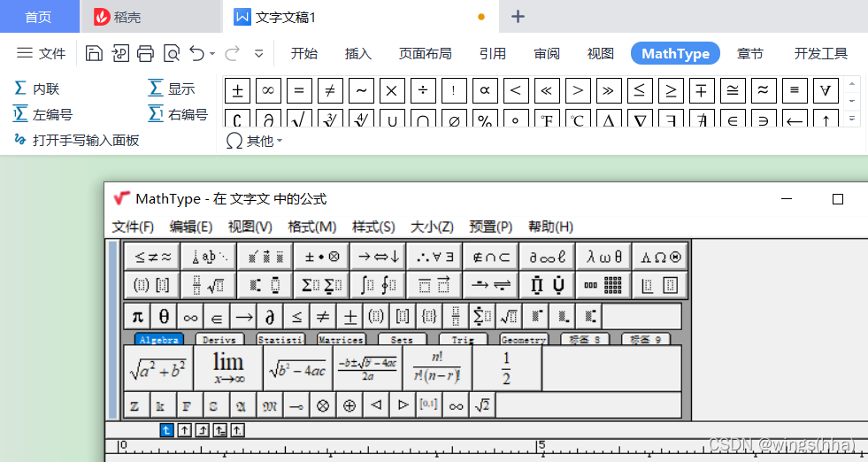868x462 pixels.
Task: Click the save document icon
Action: pyautogui.click(x=94, y=53)
